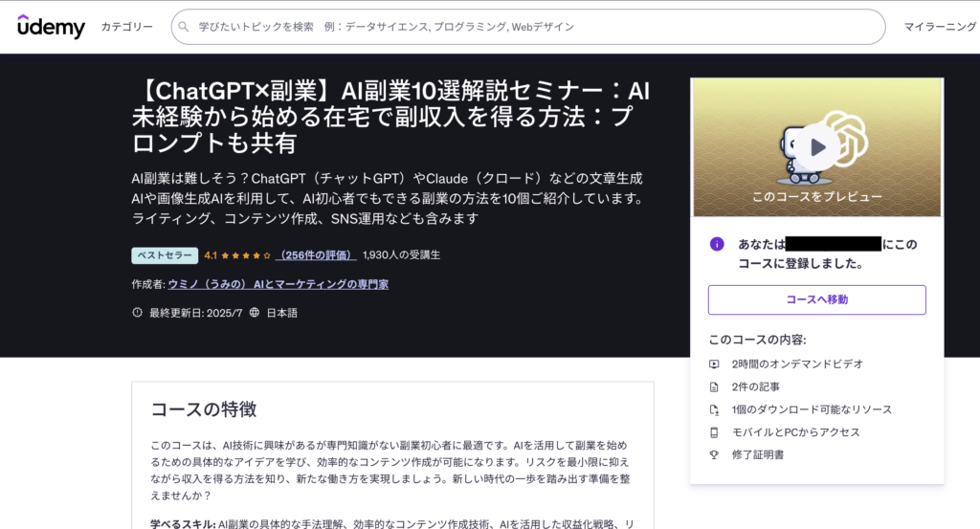This screenshot has height=529, width=980.
Task: Click the mobile access icon
Action: click(714, 432)
